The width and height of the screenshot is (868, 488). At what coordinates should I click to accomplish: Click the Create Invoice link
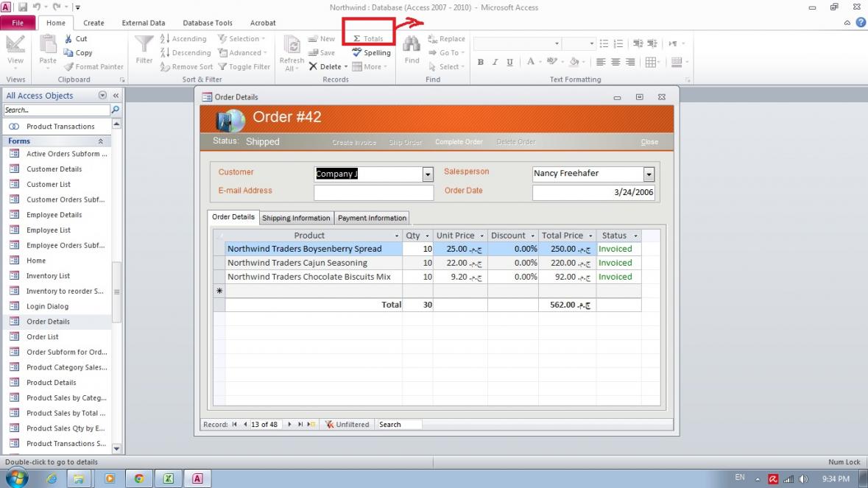353,142
